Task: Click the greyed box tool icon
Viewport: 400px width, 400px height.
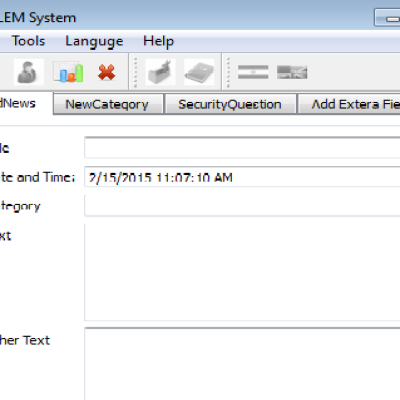Action: (160, 72)
